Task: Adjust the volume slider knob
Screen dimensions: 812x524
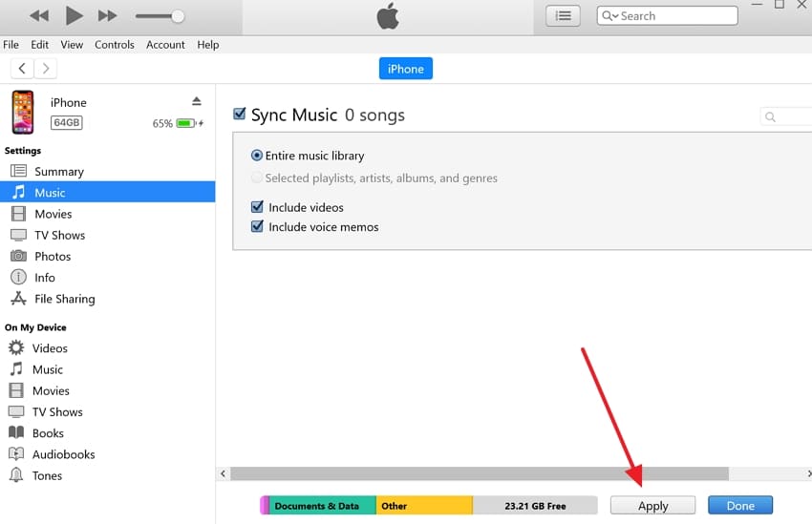Action: pyautogui.click(x=178, y=16)
